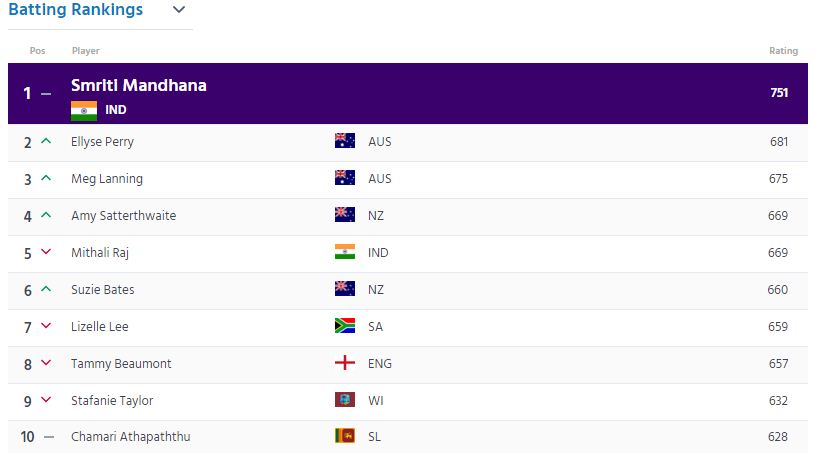Click the India flag beside Mithali Raj
The height and width of the screenshot is (453, 820).
(x=345, y=252)
